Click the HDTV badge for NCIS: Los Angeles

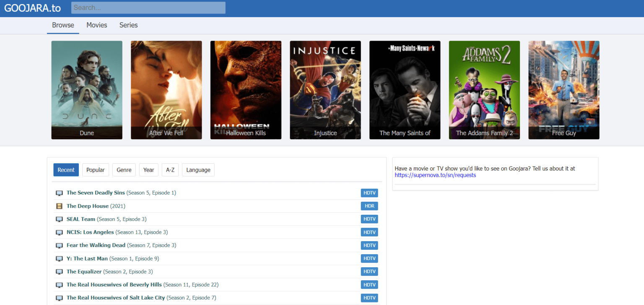369,232
